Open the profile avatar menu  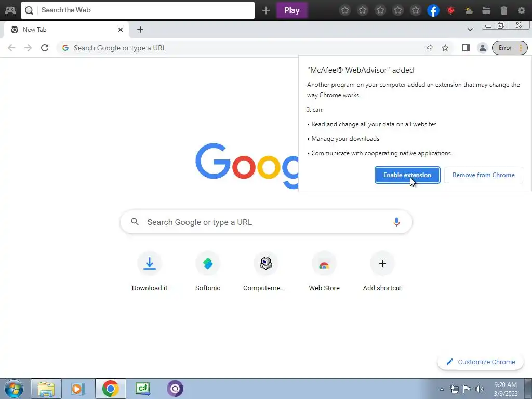click(483, 48)
